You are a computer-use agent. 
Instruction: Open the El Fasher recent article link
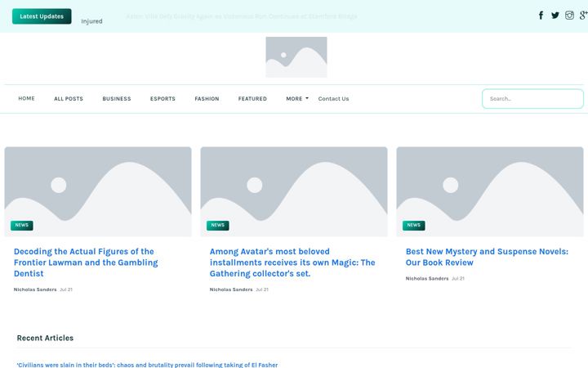click(147, 365)
